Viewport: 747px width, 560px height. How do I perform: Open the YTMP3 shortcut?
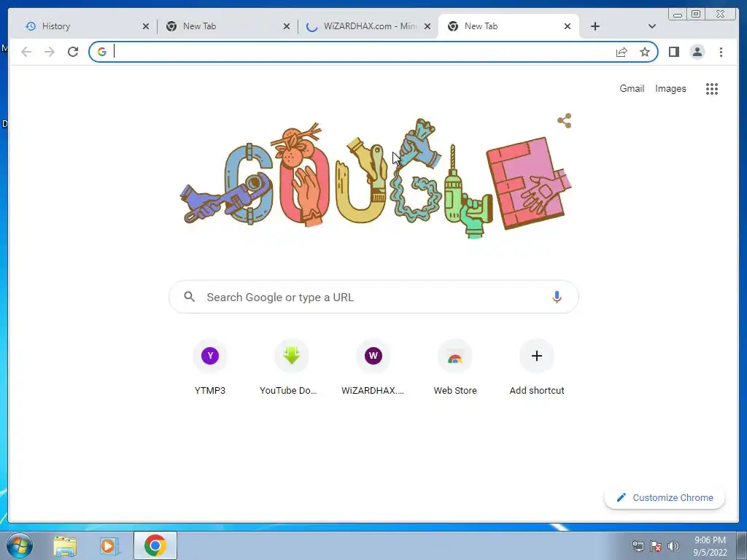coord(210,368)
